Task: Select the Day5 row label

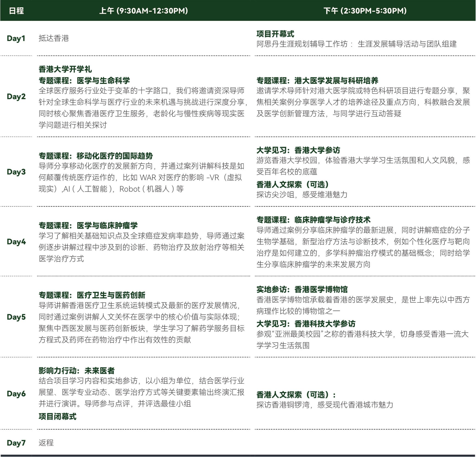Action: 16,317
